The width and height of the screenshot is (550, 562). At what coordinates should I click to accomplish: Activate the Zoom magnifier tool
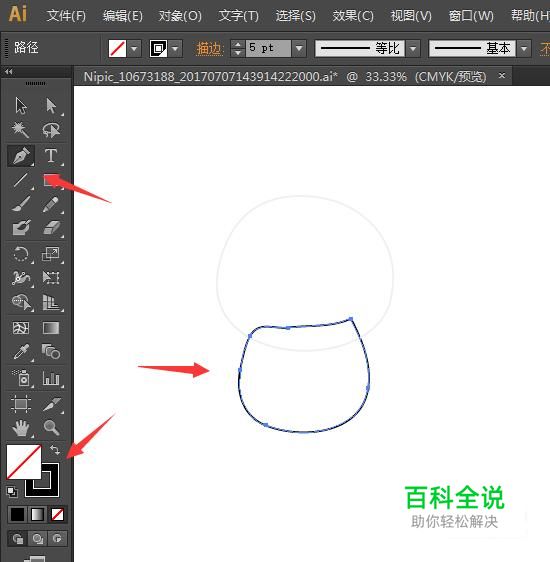point(51,427)
